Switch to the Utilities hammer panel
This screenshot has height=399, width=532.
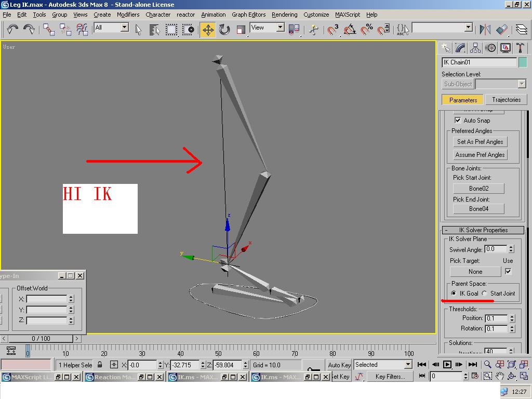click(x=520, y=48)
